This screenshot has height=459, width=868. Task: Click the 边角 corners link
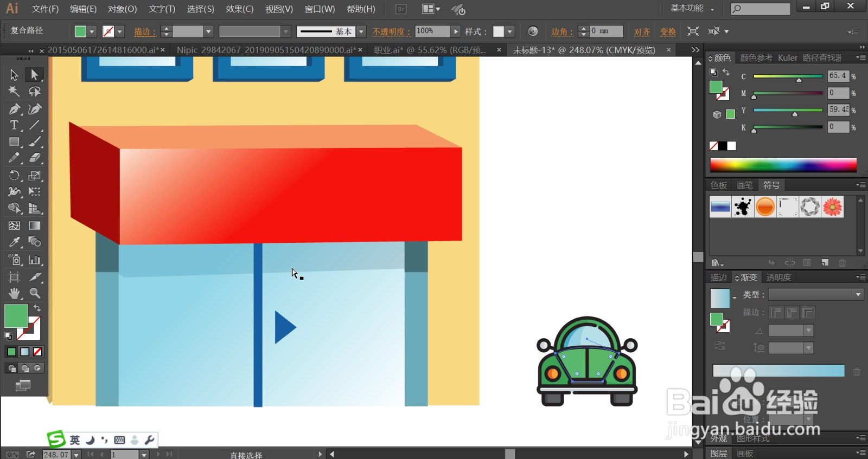pyautogui.click(x=562, y=32)
